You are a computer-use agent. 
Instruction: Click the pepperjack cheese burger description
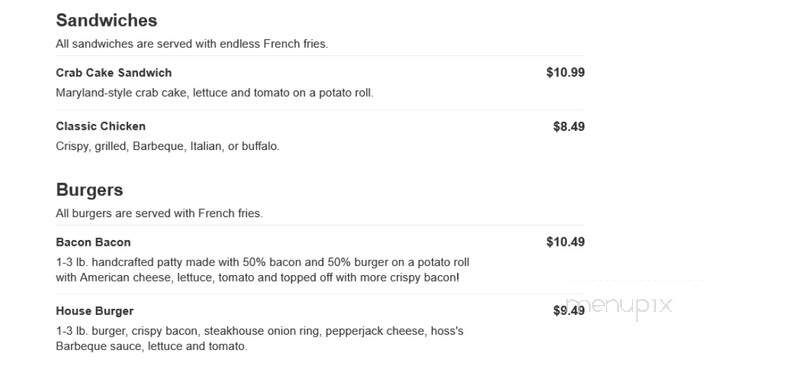point(260,339)
